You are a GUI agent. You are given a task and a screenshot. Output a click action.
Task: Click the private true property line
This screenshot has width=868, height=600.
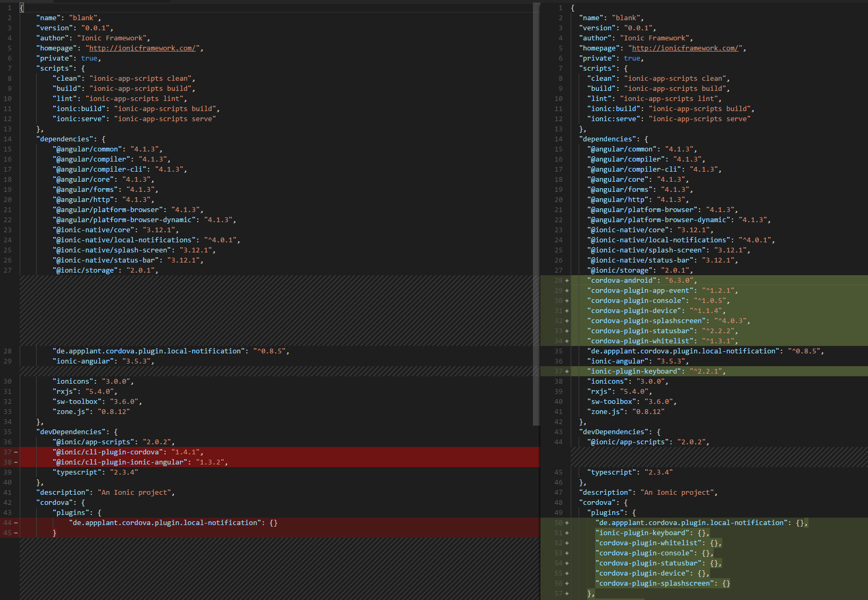(x=66, y=58)
